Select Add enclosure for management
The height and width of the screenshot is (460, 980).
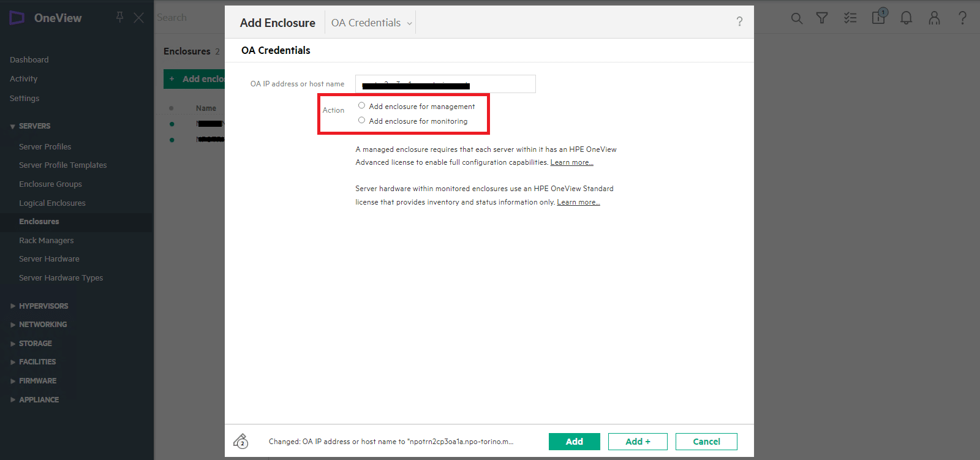[x=361, y=105]
